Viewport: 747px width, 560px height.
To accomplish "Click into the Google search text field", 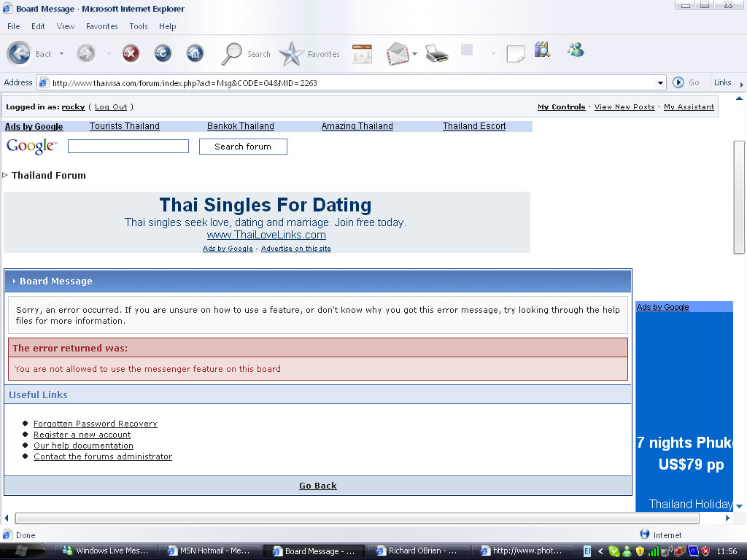I will click(x=128, y=147).
